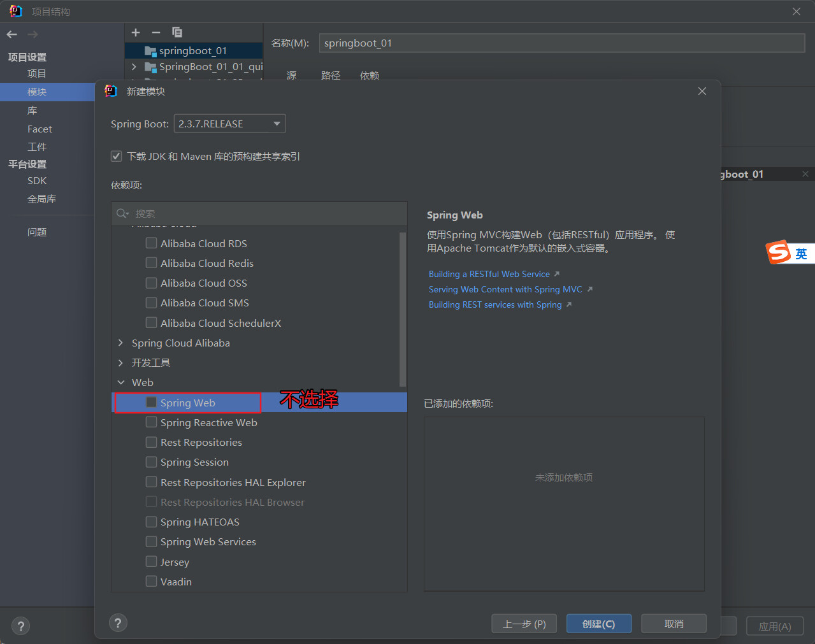
Task: Check Alibaba Cloud SchedulerX
Action: pos(151,322)
